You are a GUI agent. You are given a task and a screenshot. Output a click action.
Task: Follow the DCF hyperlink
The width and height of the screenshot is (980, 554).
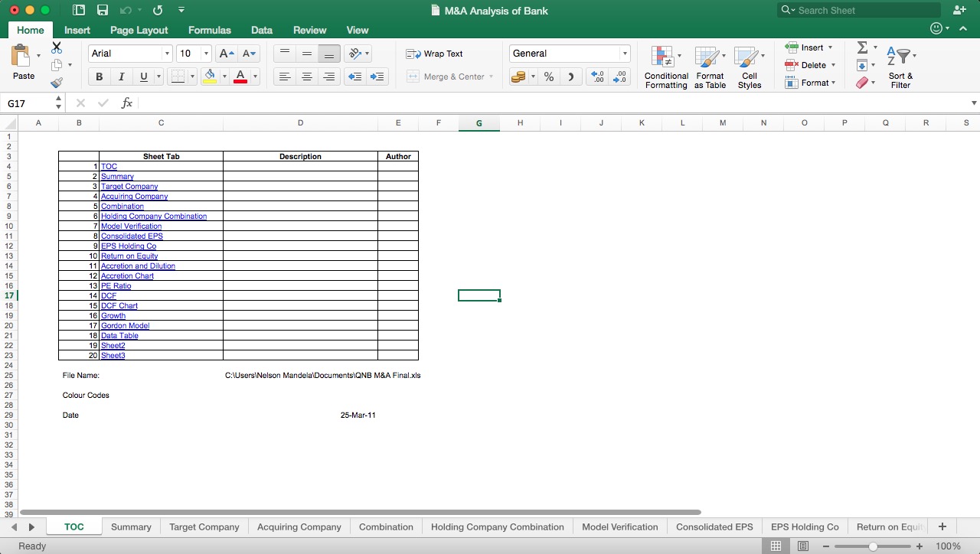(x=108, y=295)
